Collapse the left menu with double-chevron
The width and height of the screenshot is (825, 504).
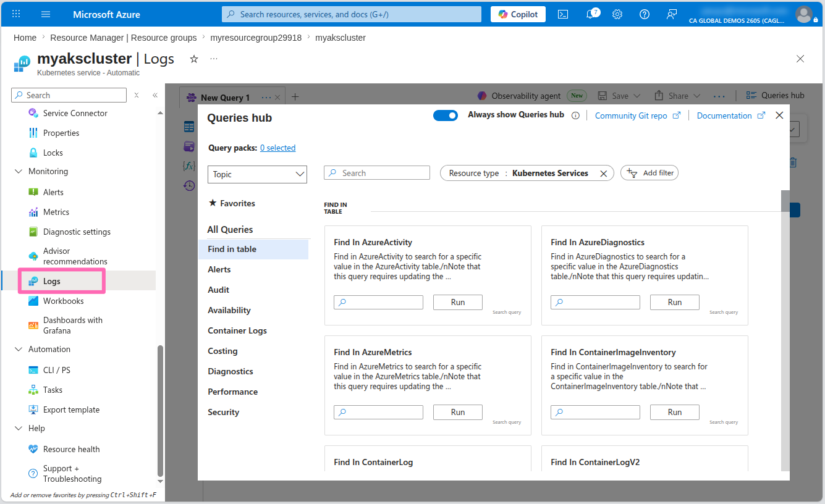point(155,95)
